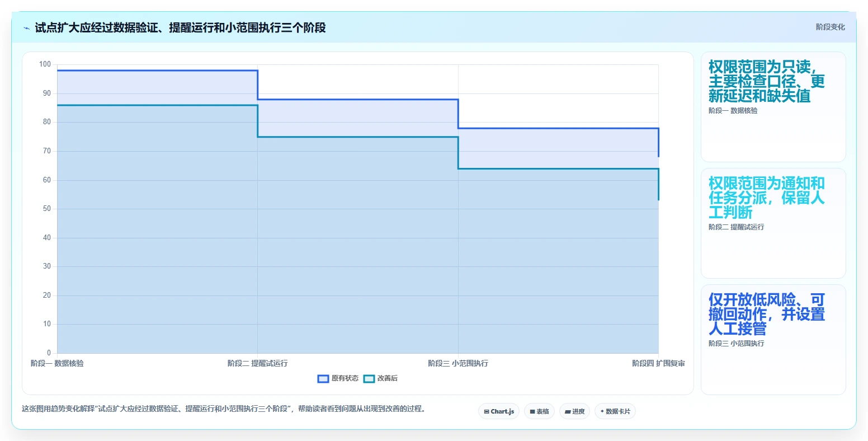868x441 pixels.
Task: Open the card about 权限范围为只读
Action: (773, 107)
